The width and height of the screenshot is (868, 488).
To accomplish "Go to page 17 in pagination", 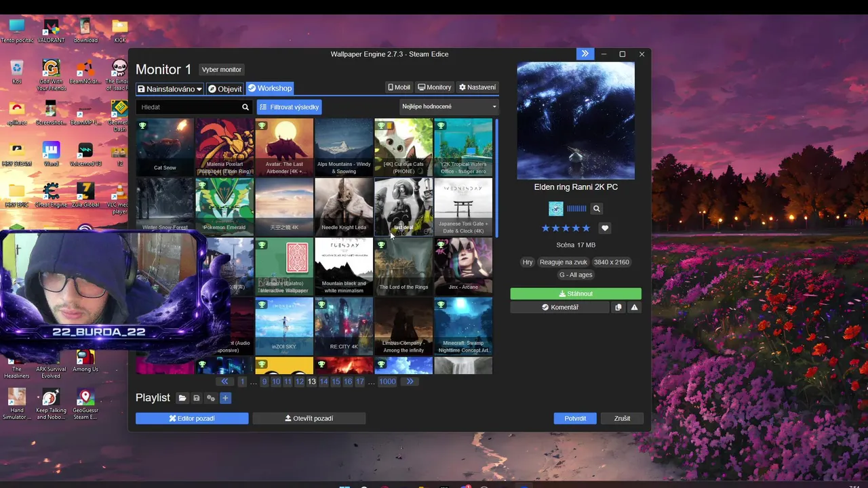I will [359, 382].
